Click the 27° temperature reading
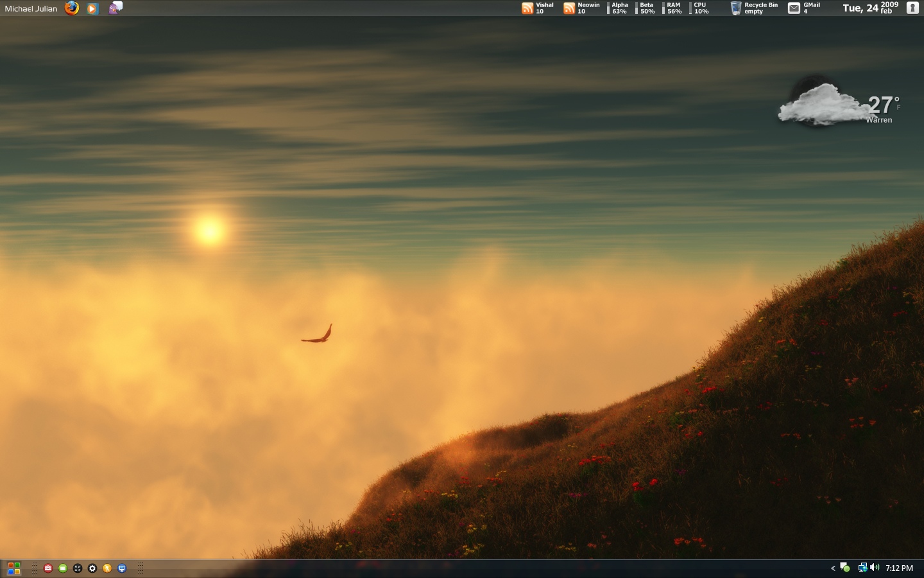The height and width of the screenshot is (578, 924). 884,105
